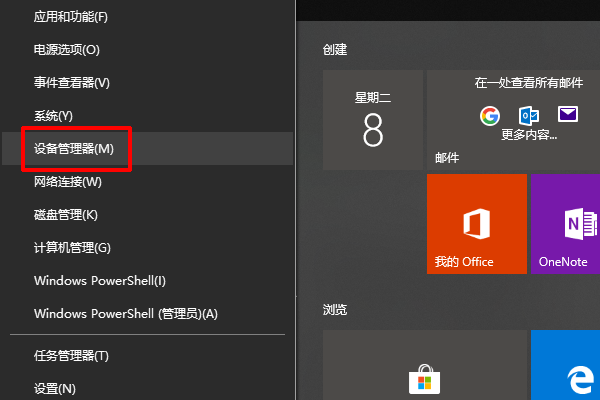Open the Microsoft Store tile
600x400 pixels.
[422, 372]
